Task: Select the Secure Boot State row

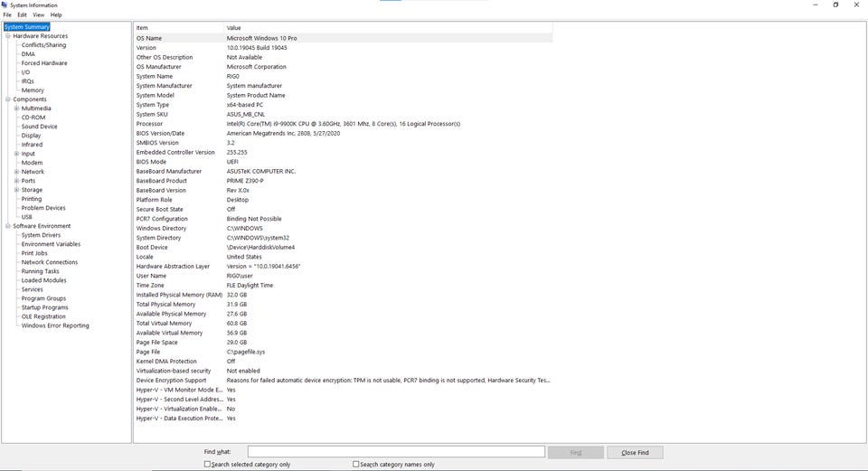Action: pyautogui.click(x=344, y=209)
